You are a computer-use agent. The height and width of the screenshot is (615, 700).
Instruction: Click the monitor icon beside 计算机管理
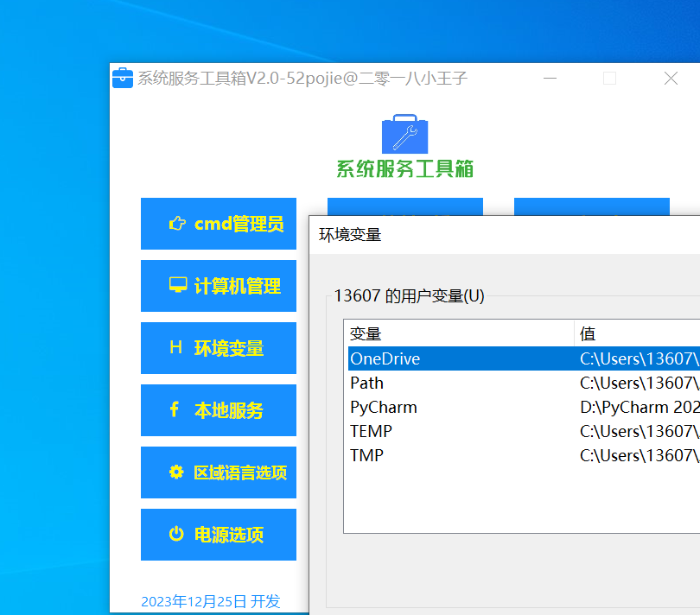click(x=177, y=286)
